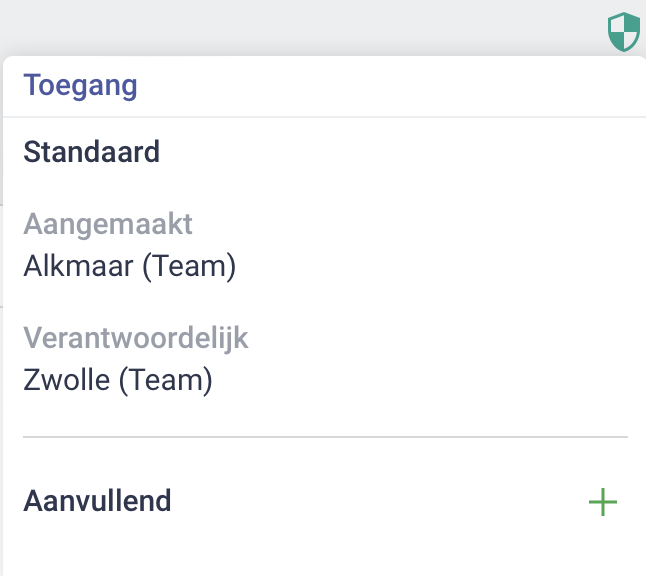The width and height of the screenshot is (646, 576).
Task: Add additional access with the plus icon
Action: [x=603, y=502]
